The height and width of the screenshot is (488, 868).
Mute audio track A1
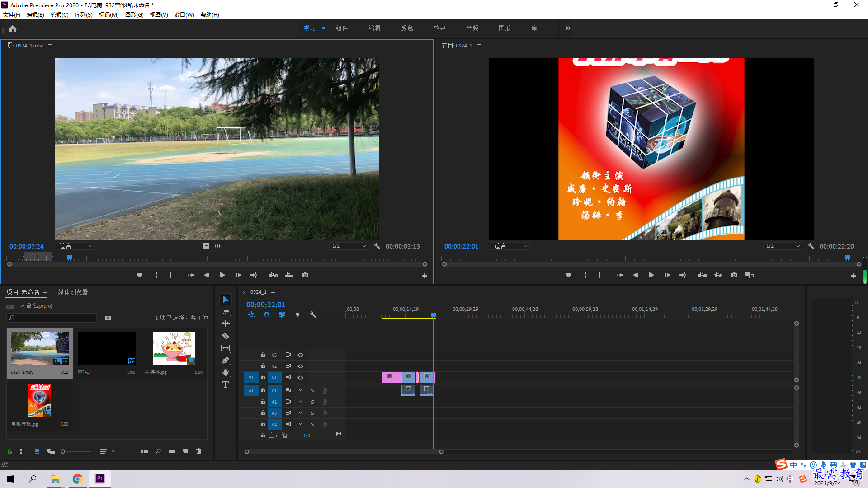tap(300, 390)
